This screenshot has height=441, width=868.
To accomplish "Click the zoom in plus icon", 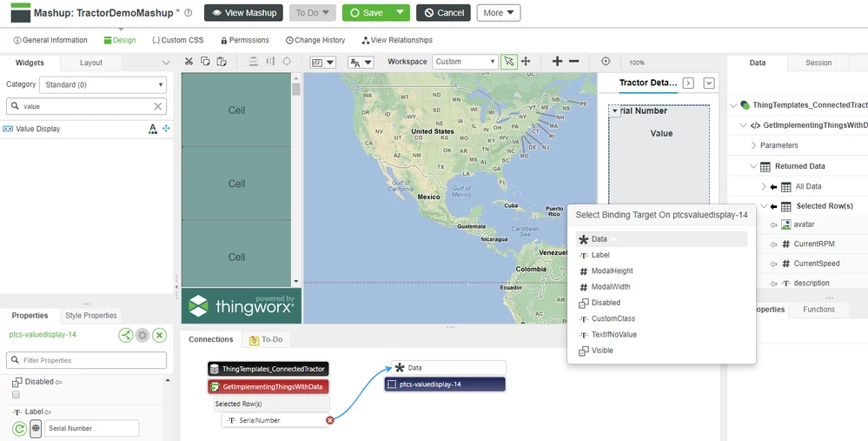I will [558, 62].
